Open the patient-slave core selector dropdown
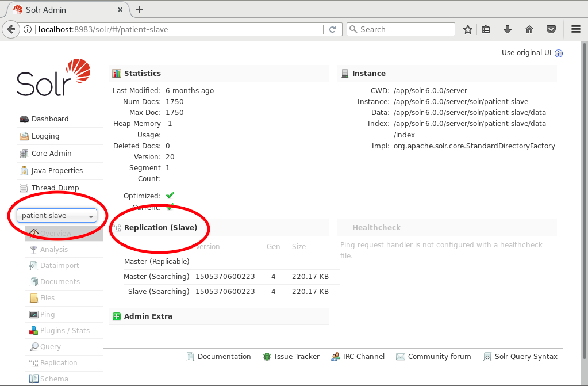This screenshot has height=386, width=588. 57,216
